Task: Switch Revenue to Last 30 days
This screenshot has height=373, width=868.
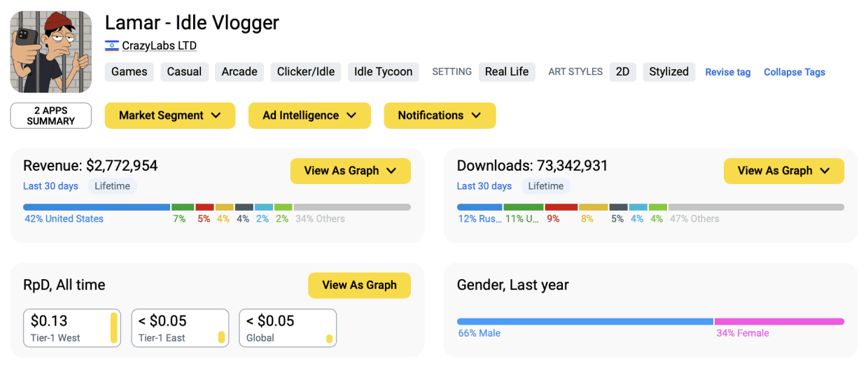Action: 51,186
